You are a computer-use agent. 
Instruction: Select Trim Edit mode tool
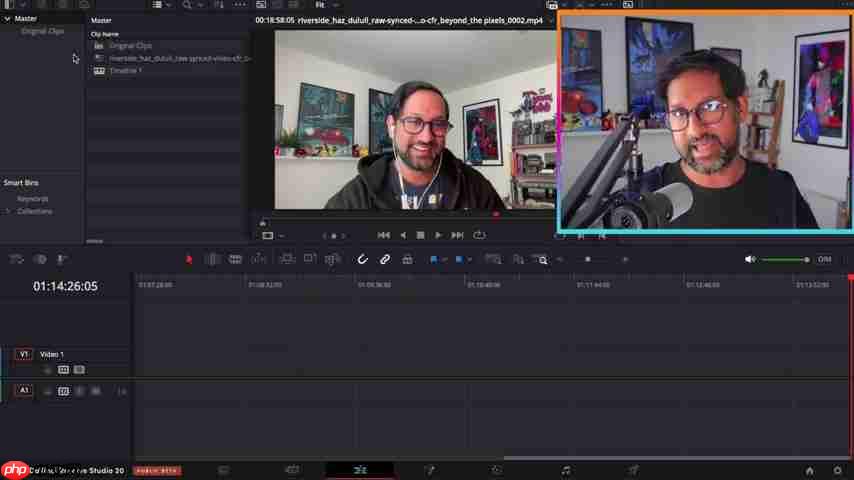point(212,259)
